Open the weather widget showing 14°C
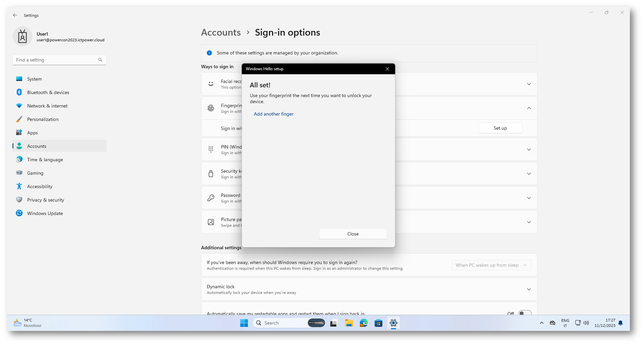Screen dimensions: 644x345 click(27, 323)
